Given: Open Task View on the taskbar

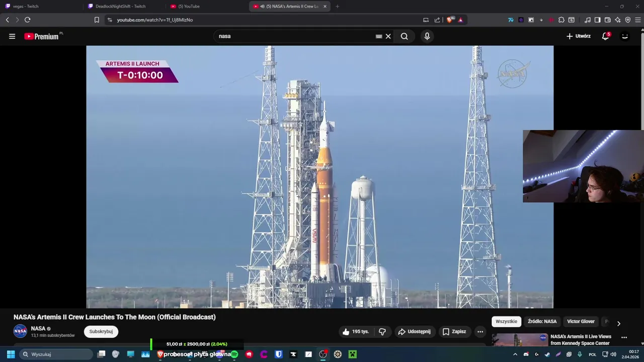Looking at the screenshot, I should tap(101, 354).
